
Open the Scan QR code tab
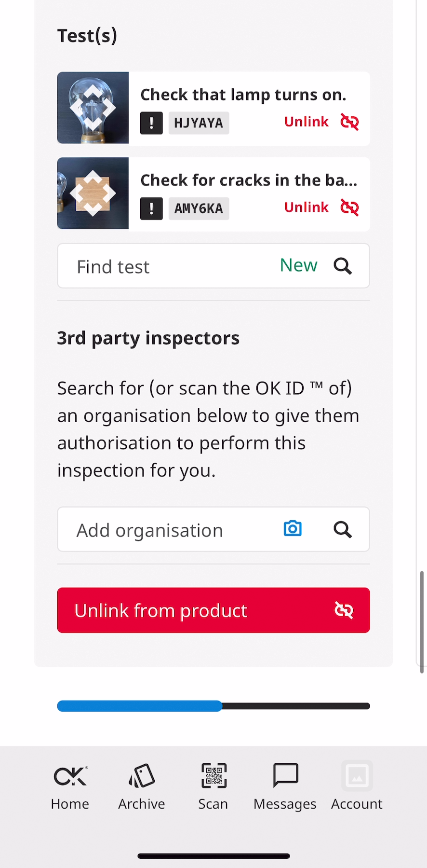pos(213,786)
